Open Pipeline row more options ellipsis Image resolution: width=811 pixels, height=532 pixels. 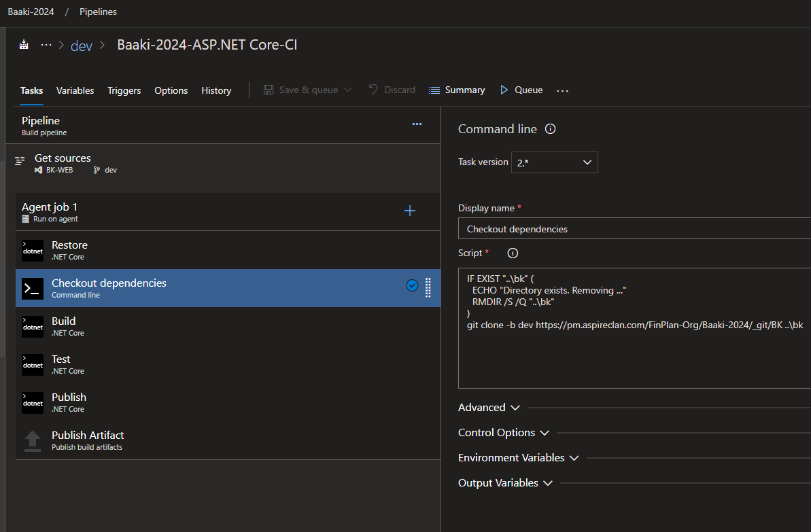[417, 124]
